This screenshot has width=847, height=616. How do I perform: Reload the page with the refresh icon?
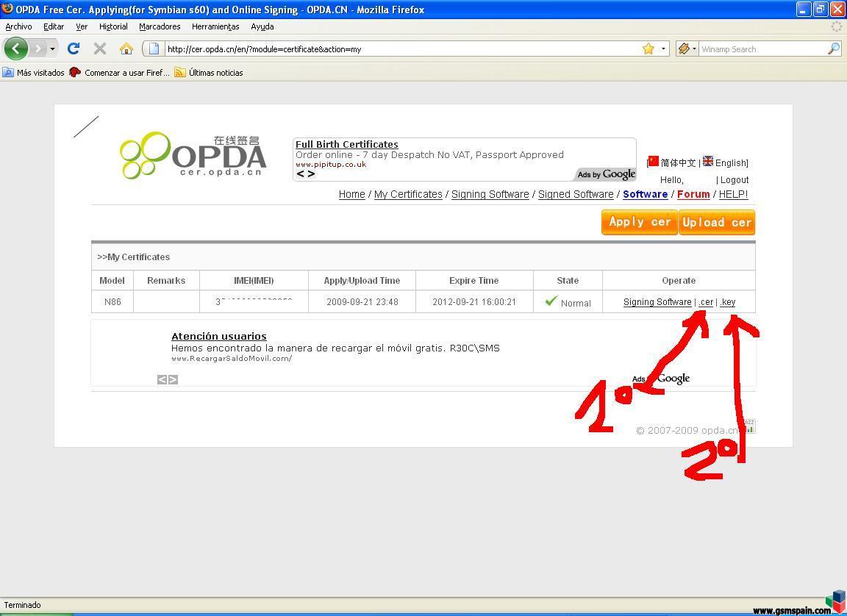point(74,49)
